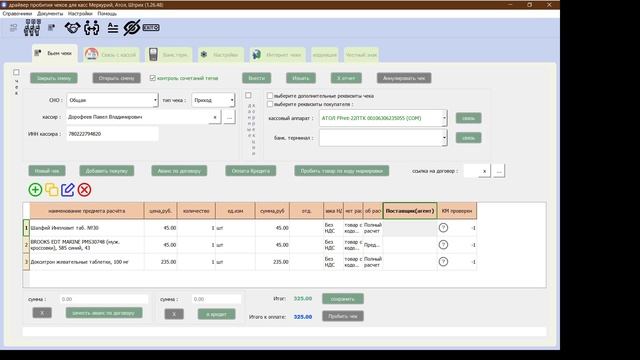
Task: Click the barcode label toolbar icon
Action: coord(151,28)
